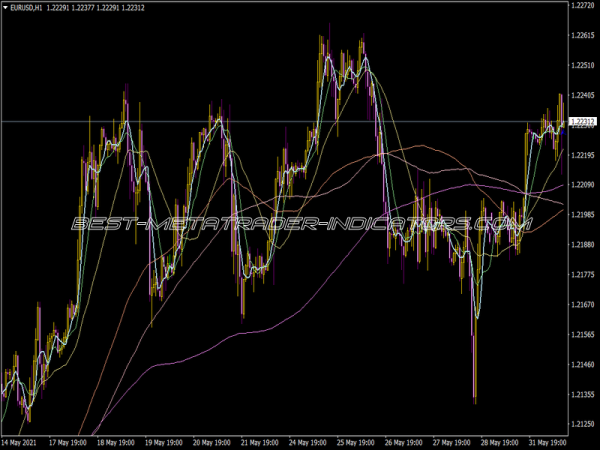Viewport: 600px width, 450px height.
Task: Select the 1.22312 current price label
Action: coord(582,122)
